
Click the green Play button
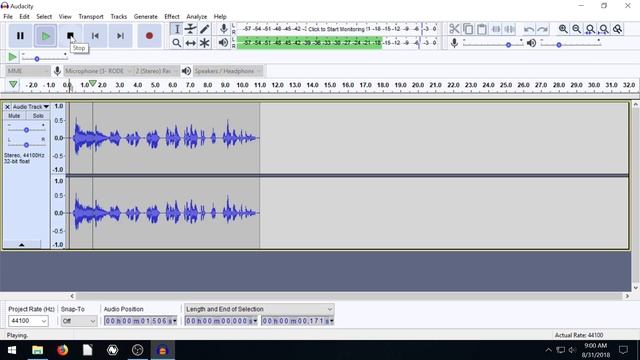point(45,36)
